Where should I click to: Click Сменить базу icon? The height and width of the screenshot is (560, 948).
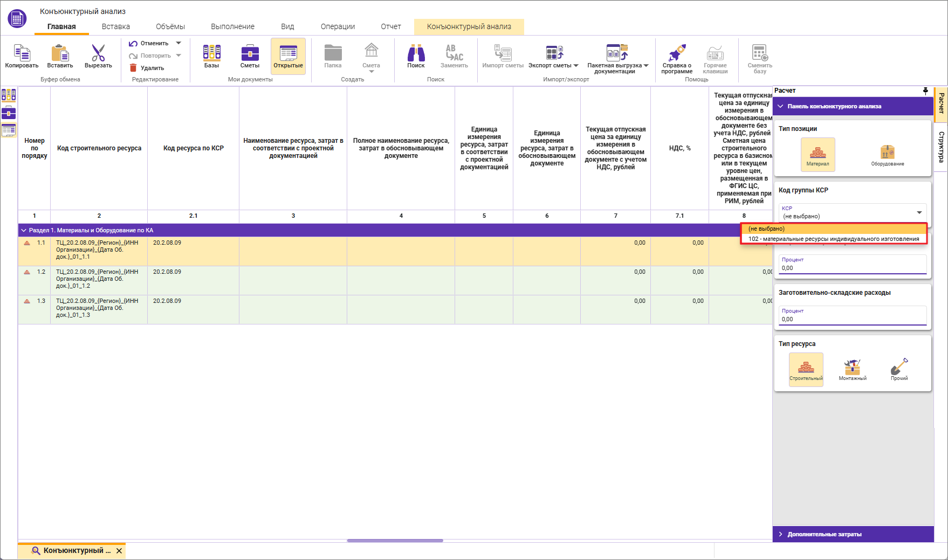point(760,53)
